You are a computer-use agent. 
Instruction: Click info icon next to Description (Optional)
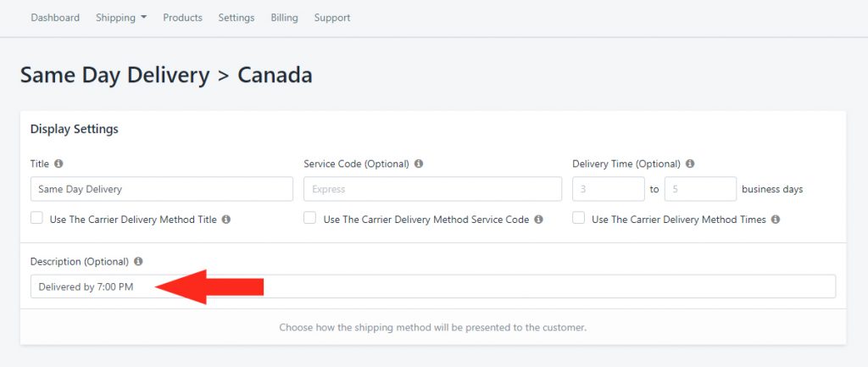pyautogui.click(x=138, y=261)
